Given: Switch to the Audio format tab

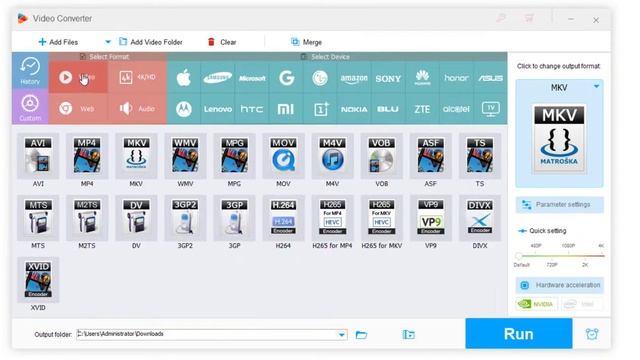Looking at the screenshot, I should tap(138, 109).
